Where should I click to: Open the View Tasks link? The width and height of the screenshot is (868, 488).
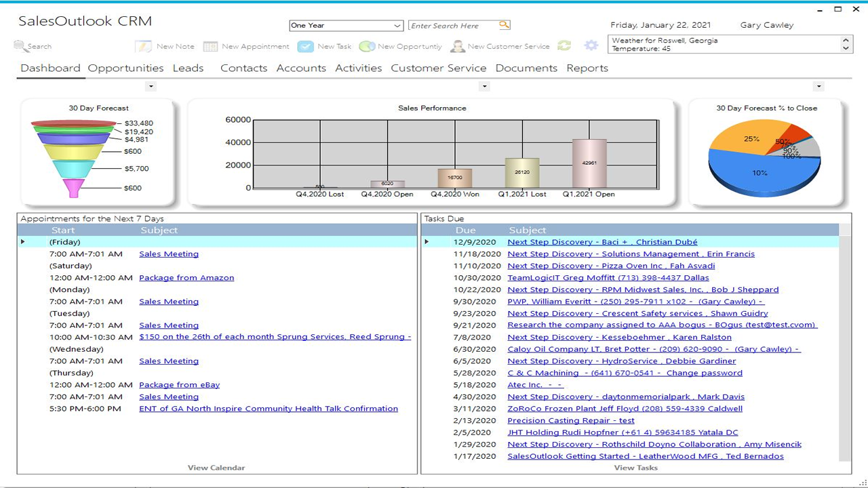[x=635, y=467]
